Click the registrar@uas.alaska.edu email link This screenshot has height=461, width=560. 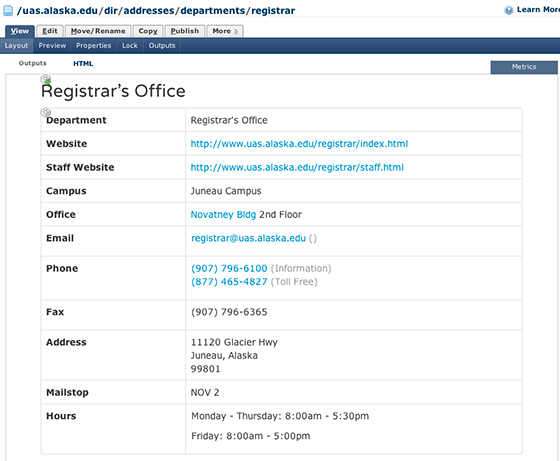point(248,238)
